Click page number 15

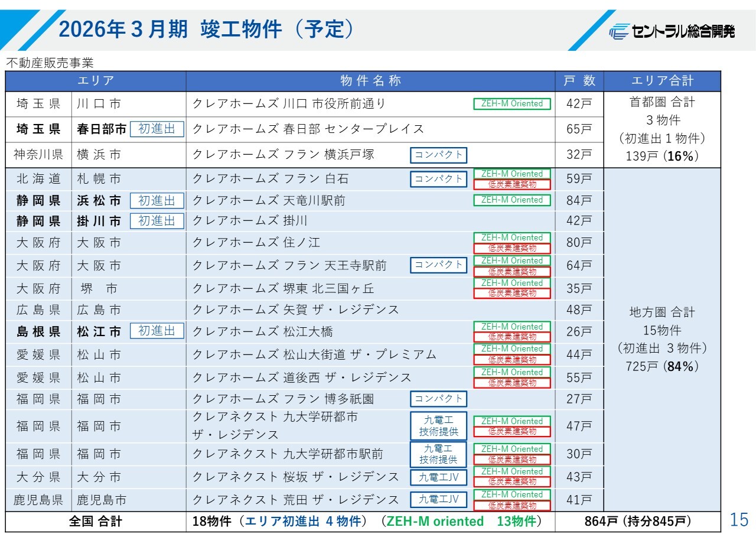point(739,520)
